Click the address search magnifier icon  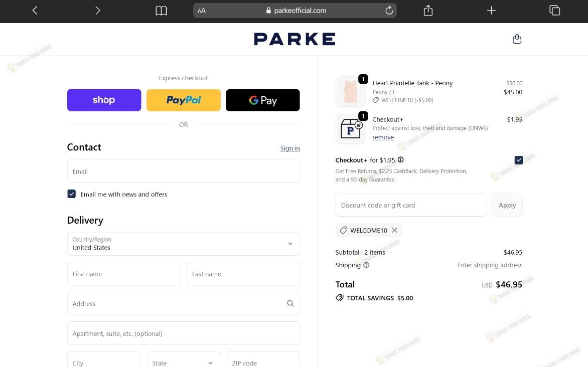290,304
